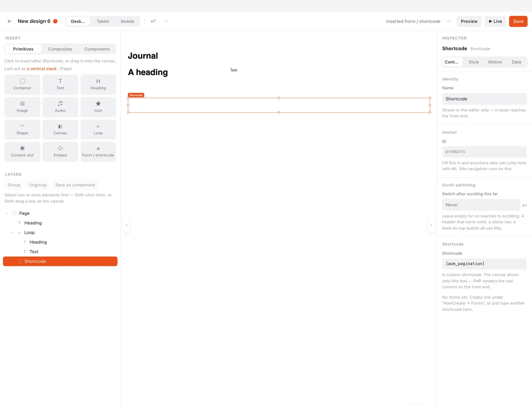Insert a Loop primitive

[x=98, y=130]
